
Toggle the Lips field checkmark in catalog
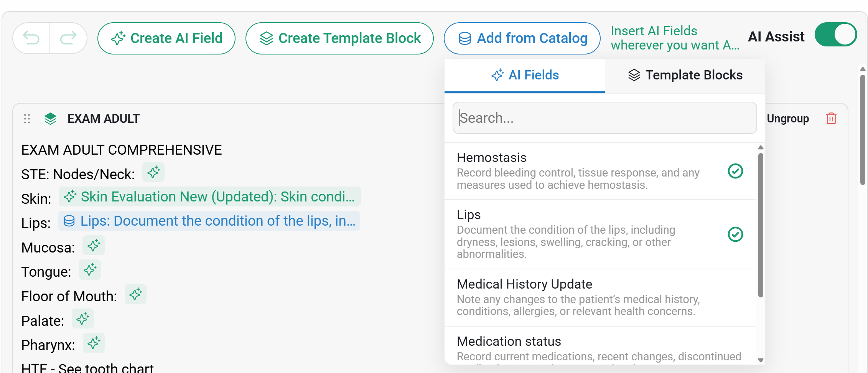pos(735,234)
